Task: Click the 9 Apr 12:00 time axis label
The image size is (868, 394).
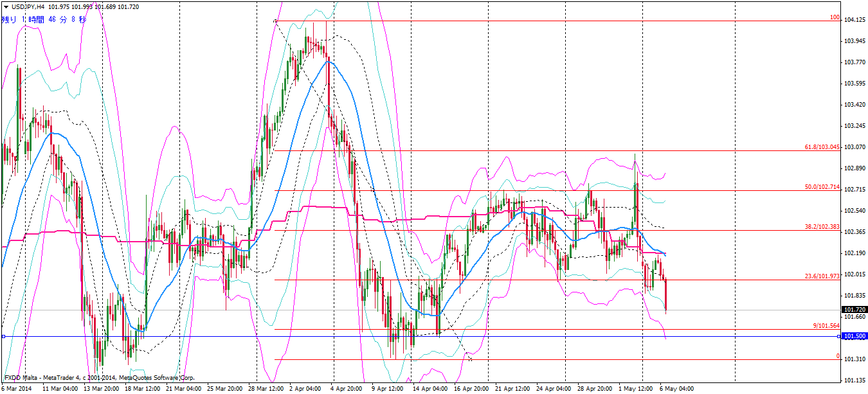Action: tap(389, 389)
